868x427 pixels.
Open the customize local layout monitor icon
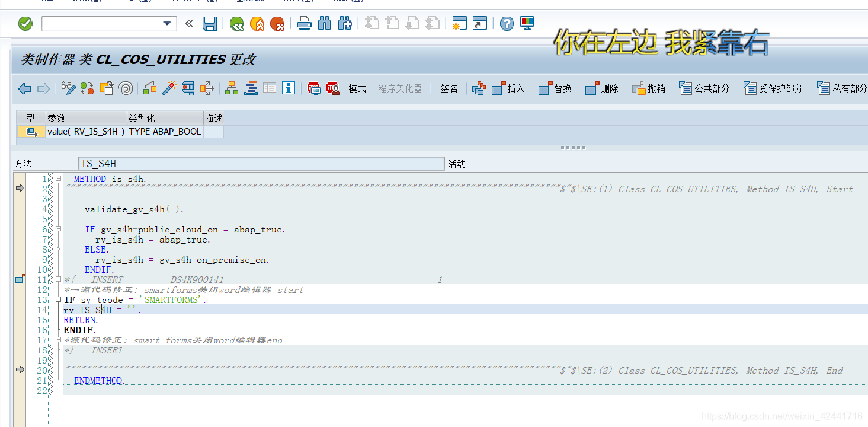click(527, 24)
